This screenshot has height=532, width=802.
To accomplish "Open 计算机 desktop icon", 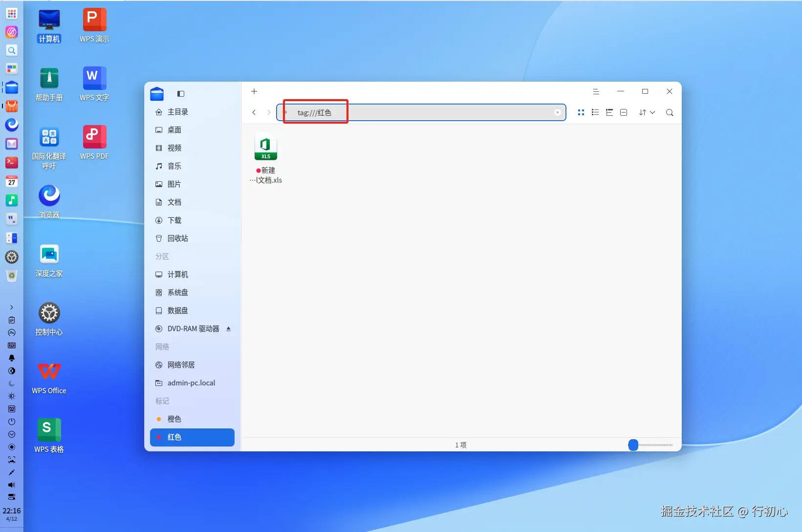I will tap(49, 26).
